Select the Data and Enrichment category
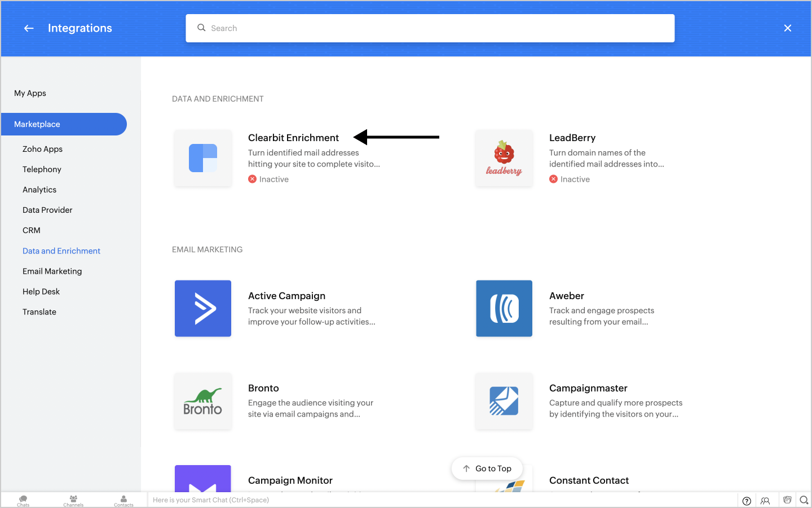The width and height of the screenshot is (812, 508). (x=61, y=251)
